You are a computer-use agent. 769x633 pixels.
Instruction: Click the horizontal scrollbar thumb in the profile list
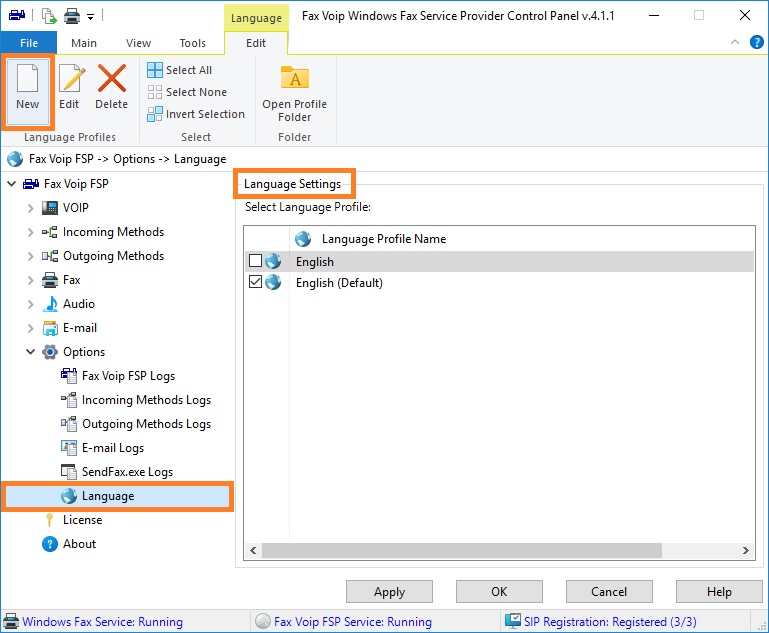(461, 550)
